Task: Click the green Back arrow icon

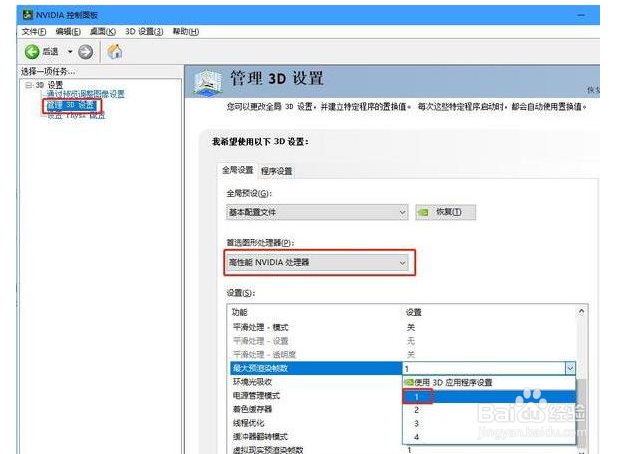Action: click(32, 52)
